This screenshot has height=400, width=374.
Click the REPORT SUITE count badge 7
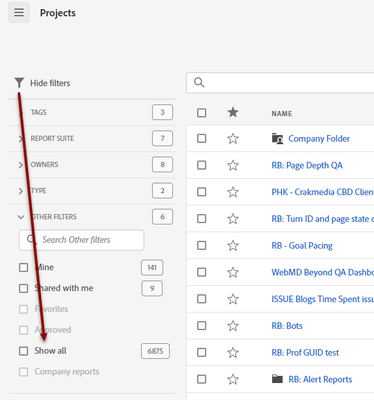click(x=162, y=138)
